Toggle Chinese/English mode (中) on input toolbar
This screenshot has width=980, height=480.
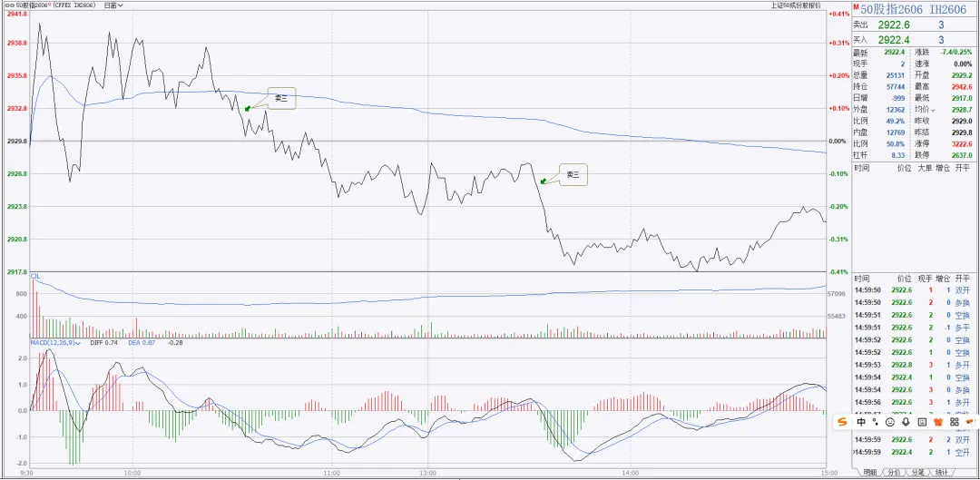pyautogui.click(x=861, y=423)
